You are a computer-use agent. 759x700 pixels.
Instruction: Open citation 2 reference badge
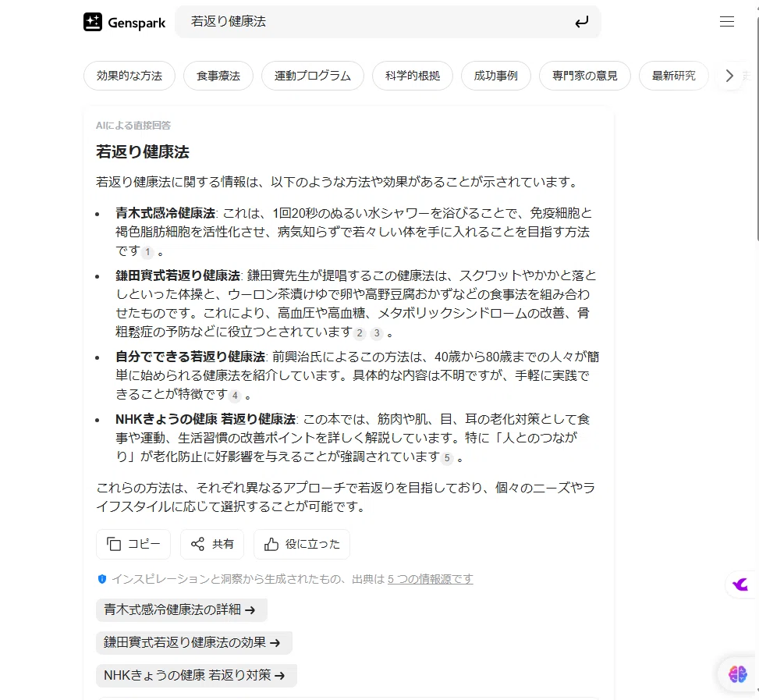[359, 333]
